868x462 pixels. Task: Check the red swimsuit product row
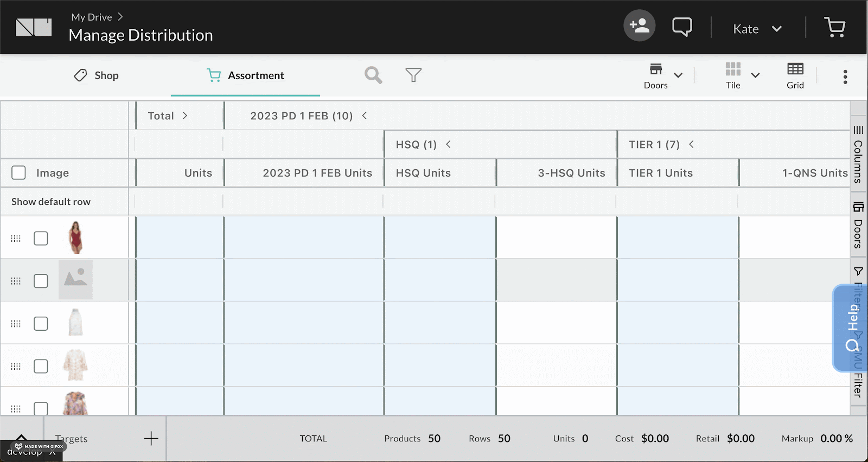41,238
